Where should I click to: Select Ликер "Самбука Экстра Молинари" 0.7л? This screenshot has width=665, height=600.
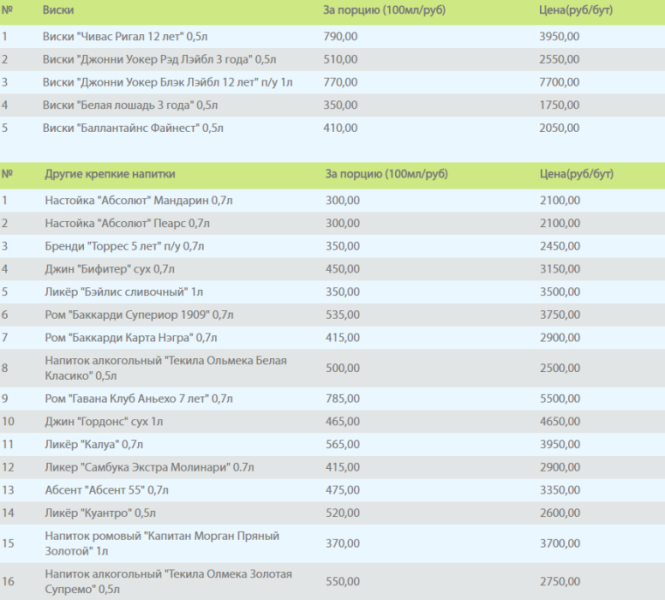click(149, 467)
